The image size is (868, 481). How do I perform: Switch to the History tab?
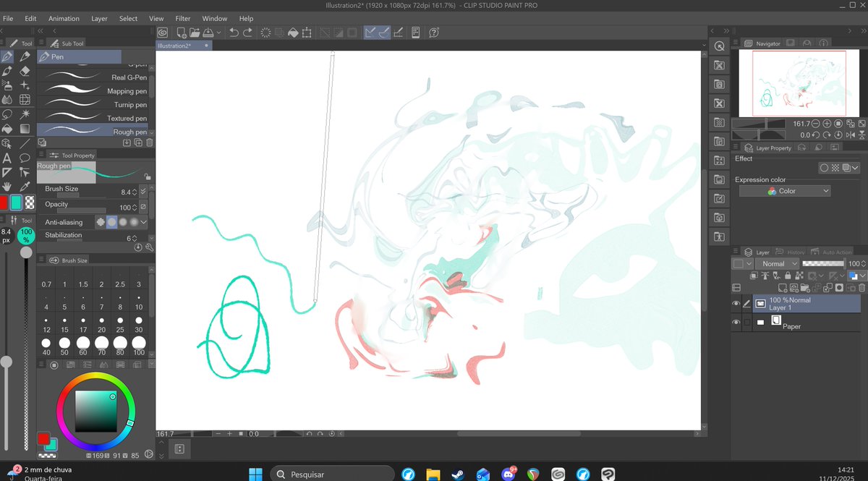pos(791,252)
